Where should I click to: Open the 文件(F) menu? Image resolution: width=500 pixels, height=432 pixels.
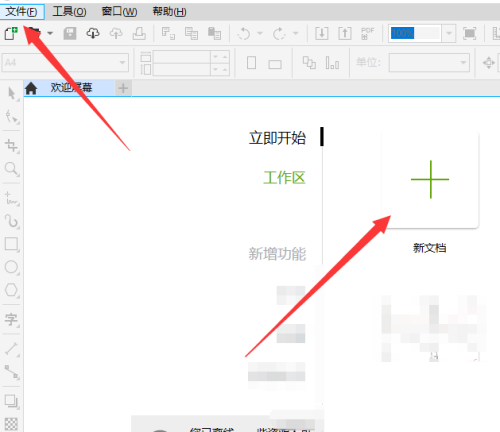22,12
